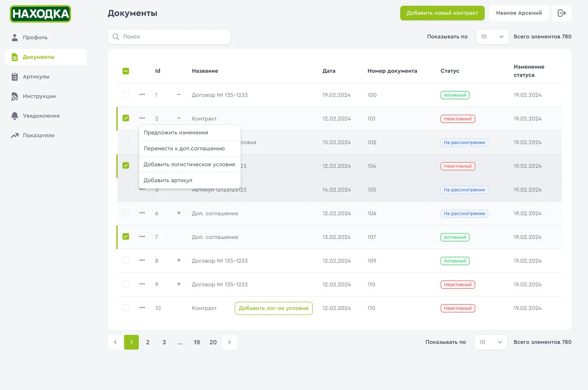
Task: Open the three-dots menu for row 10
Action: (142, 308)
